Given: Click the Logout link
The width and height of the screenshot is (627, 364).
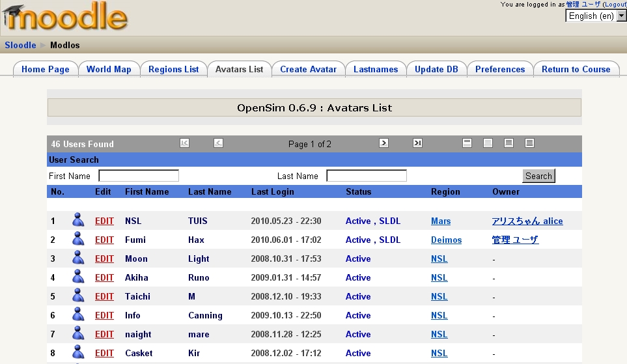Looking at the screenshot, I should (615, 5).
